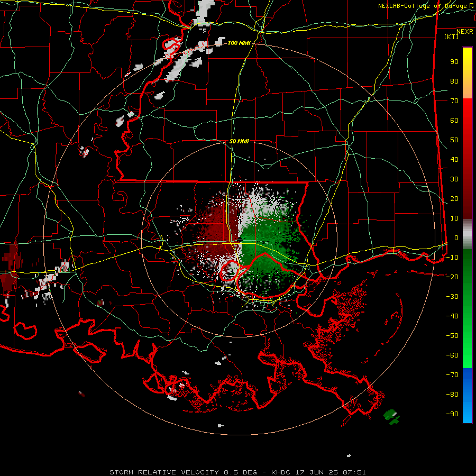
Task: Click the -90 value on the velocity scale
Action: click(452, 414)
